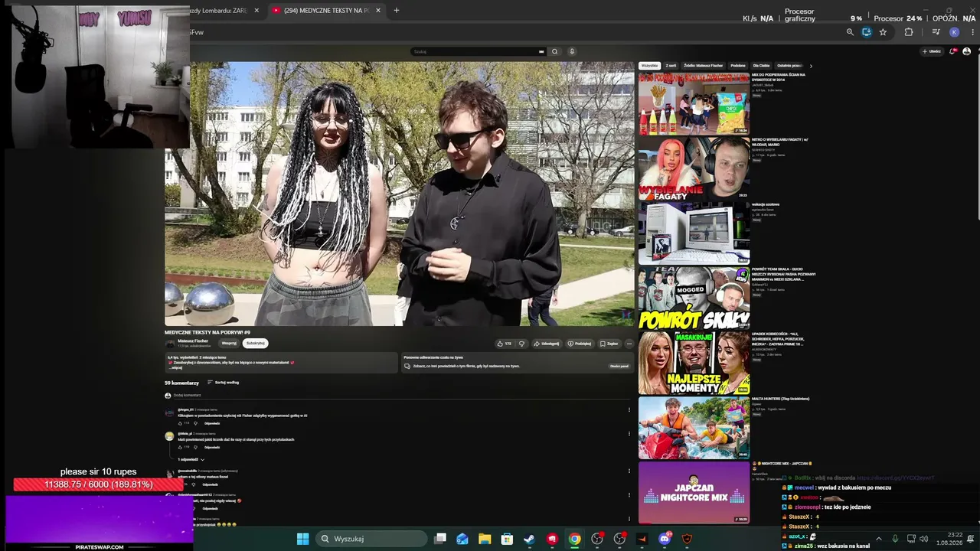Click the 'Subskrybuj' subscribe button
980x551 pixels.
(256, 344)
